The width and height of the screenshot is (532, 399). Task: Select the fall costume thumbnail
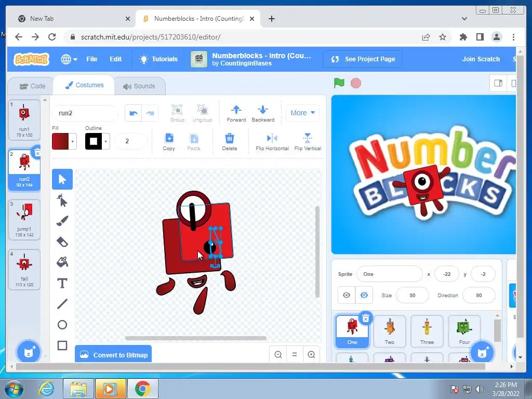point(24,270)
